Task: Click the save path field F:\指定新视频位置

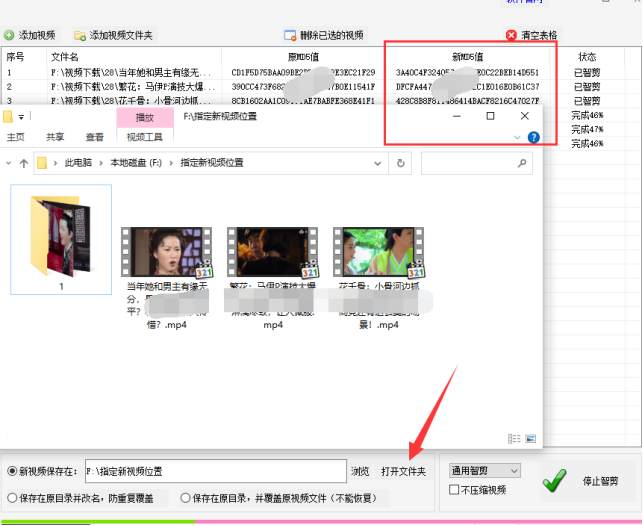Action: pyautogui.click(x=216, y=471)
